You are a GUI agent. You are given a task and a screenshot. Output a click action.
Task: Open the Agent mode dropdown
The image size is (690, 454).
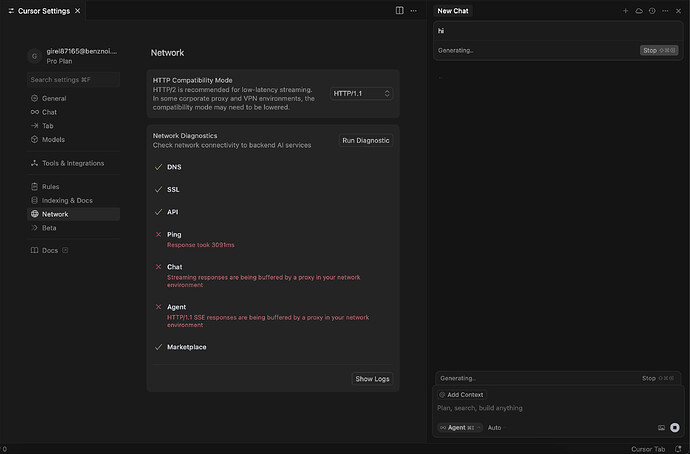click(x=460, y=428)
